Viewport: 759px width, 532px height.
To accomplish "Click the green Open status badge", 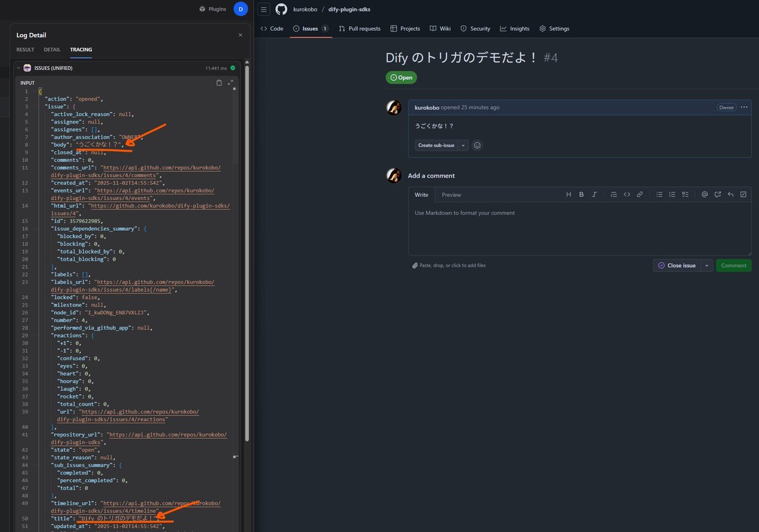I will 401,77.
